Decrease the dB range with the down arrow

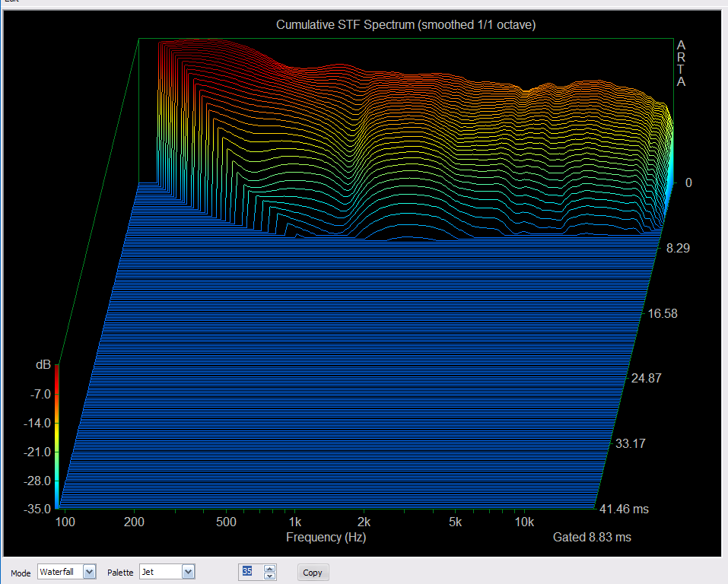coord(270,576)
